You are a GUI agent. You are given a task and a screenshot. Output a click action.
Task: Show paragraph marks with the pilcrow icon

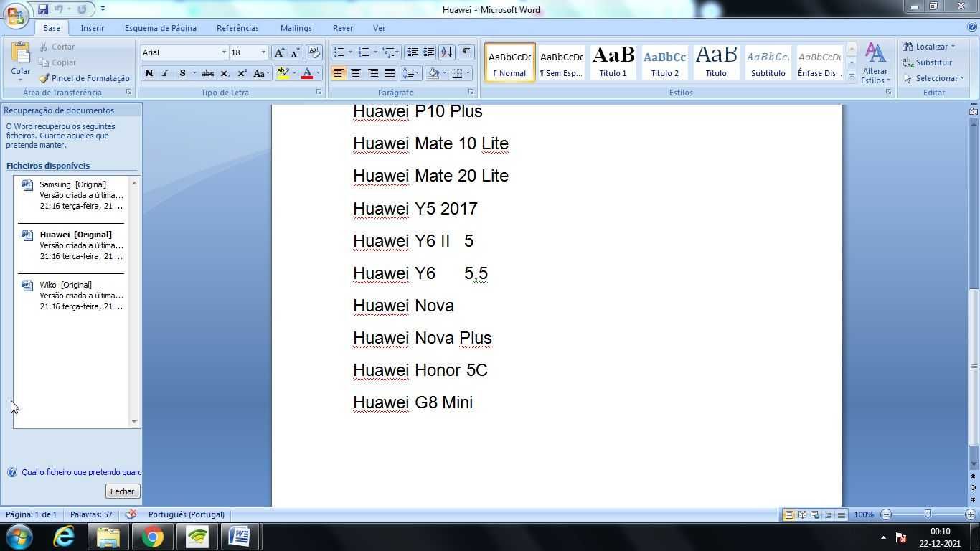[x=466, y=52]
